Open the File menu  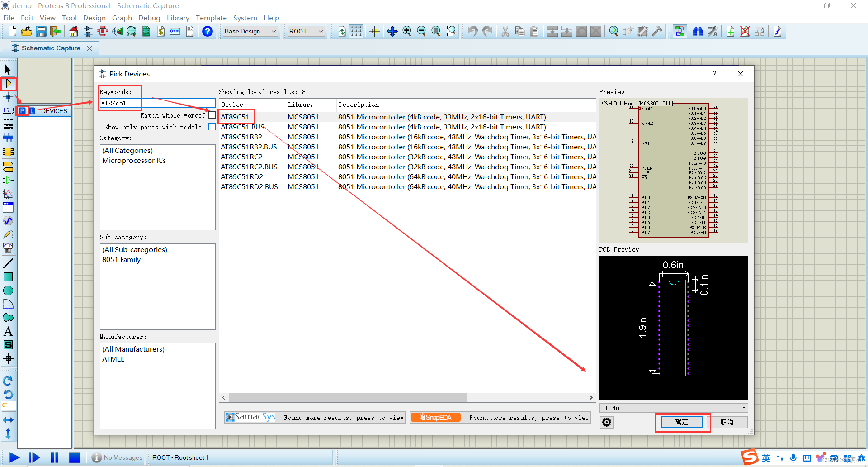coord(9,18)
